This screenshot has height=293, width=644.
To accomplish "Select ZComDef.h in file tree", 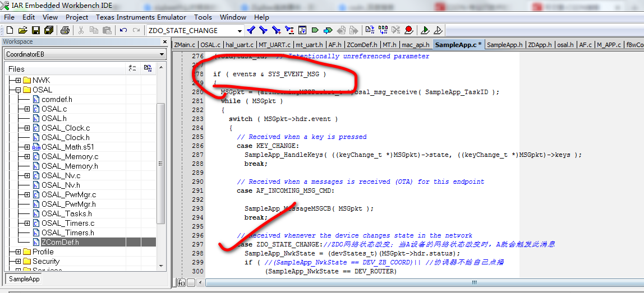I will [60, 242].
